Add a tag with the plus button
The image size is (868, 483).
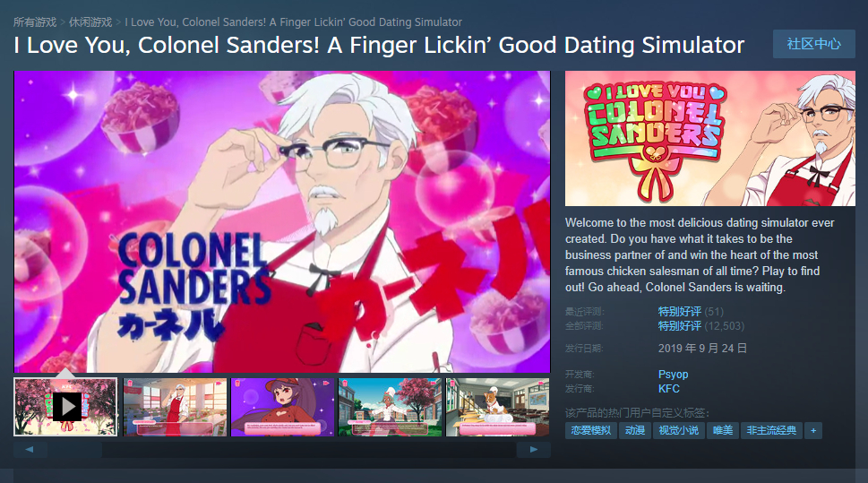(x=813, y=430)
